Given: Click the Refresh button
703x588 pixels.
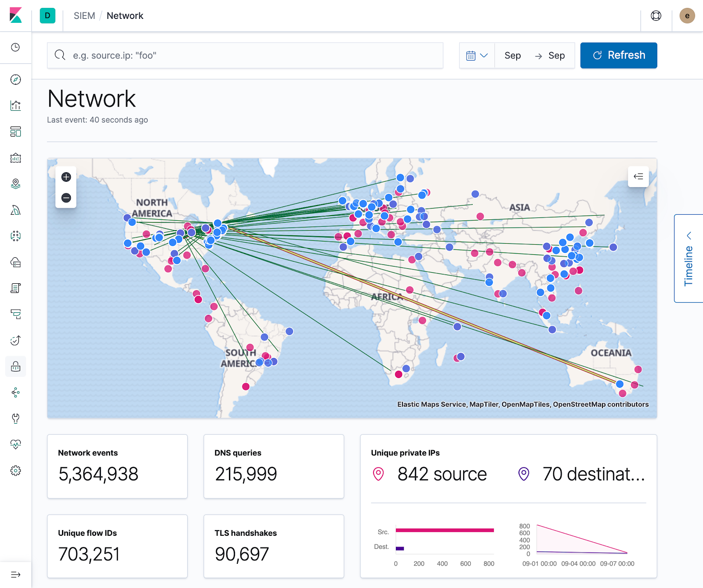Looking at the screenshot, I should pyautogui.click(x=619, y=55).
